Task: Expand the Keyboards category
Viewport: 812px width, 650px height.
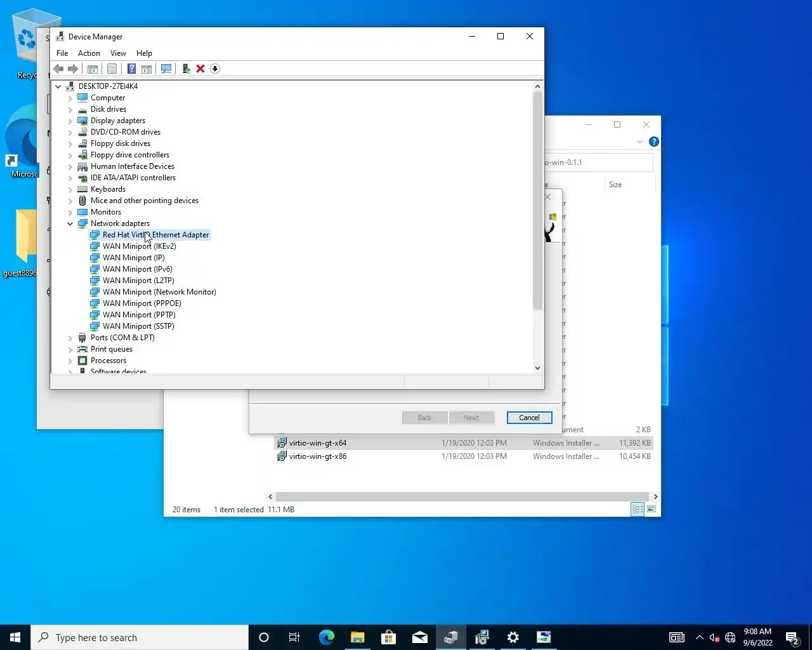Action: [70, 189]
